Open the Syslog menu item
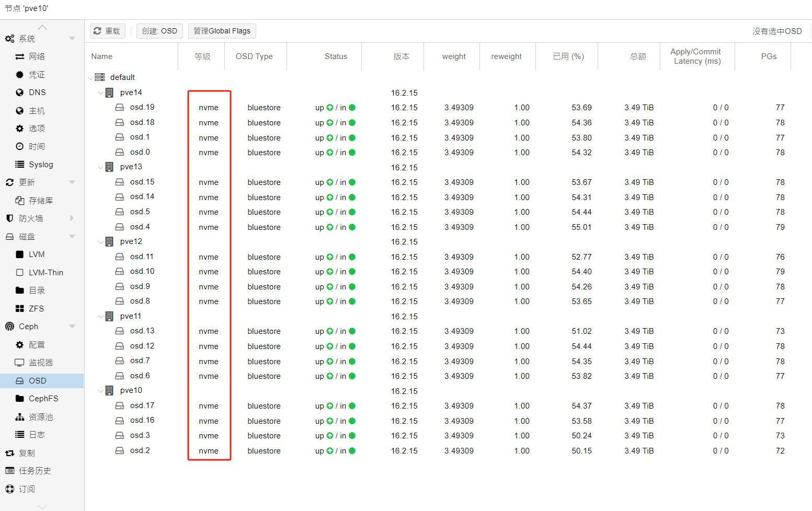This screenshot has width=812, height=511. pos(42,165)
